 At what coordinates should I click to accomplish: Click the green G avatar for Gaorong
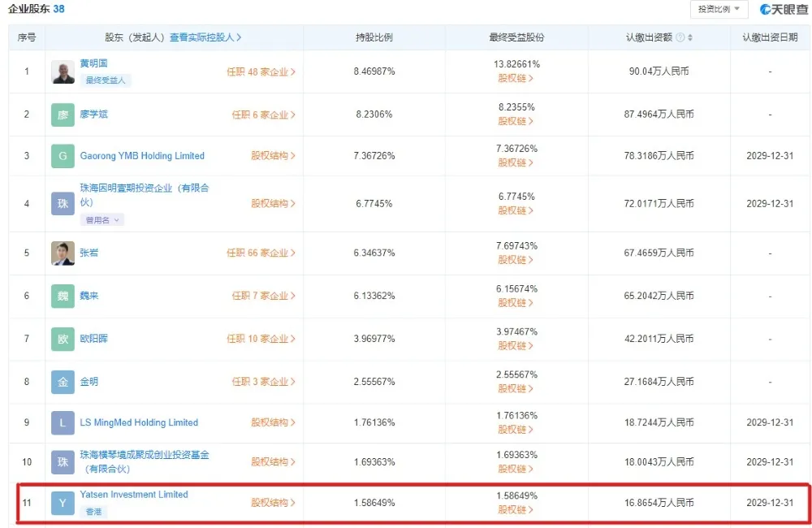click(x=63, y=156)
